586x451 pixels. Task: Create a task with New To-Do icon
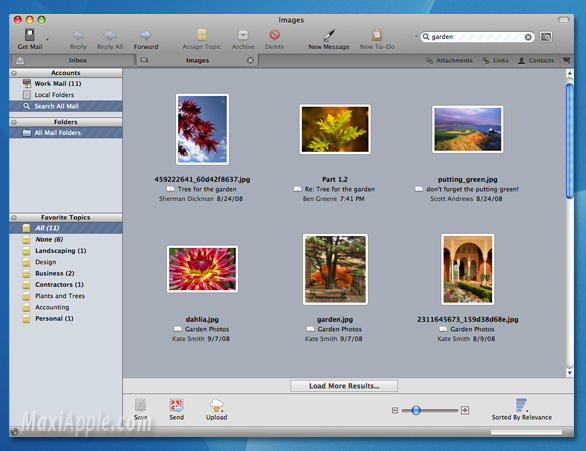(377, 35)
